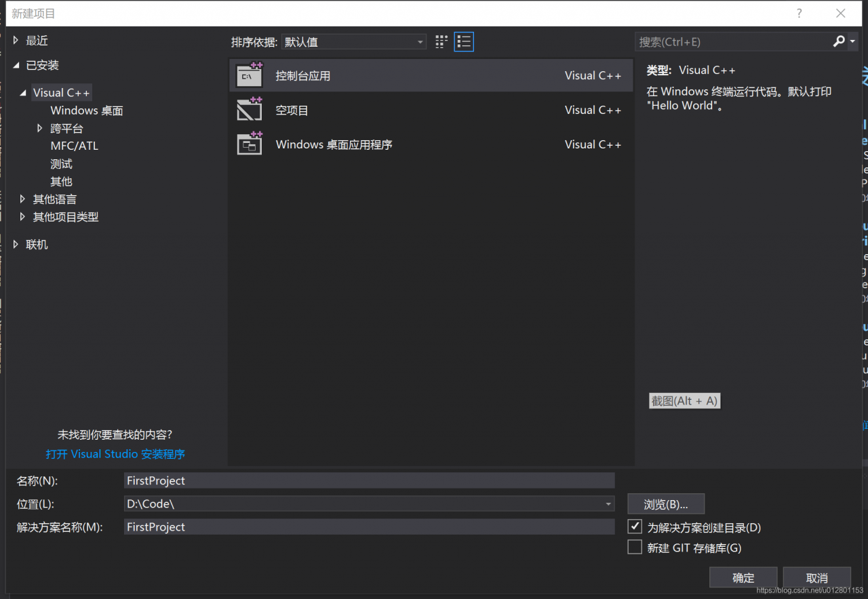Expand the 最近 tree node
The width and height of the screenshot is (868, 599).
16,41
